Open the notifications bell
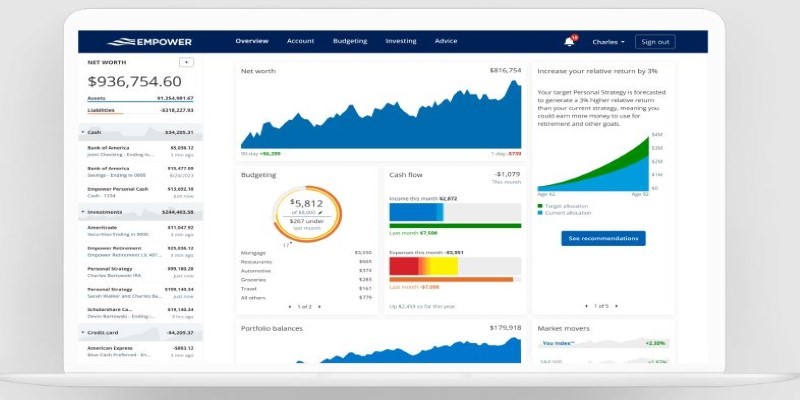Screen dimensions: 800x400 coord(569,42)
